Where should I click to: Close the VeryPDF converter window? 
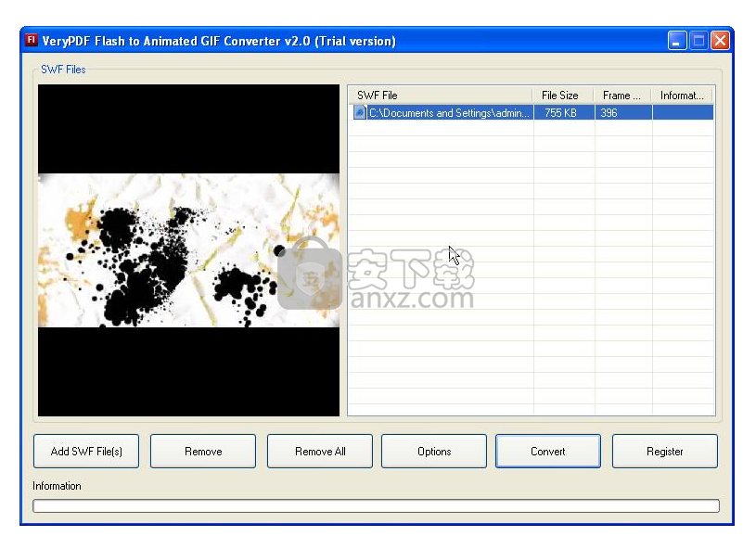tap(721, 41)
